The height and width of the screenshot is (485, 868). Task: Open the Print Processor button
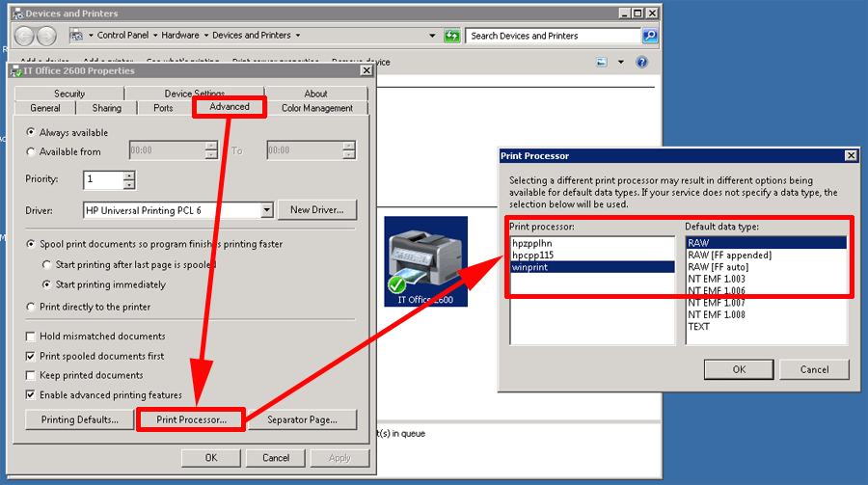tap(191, 419)
